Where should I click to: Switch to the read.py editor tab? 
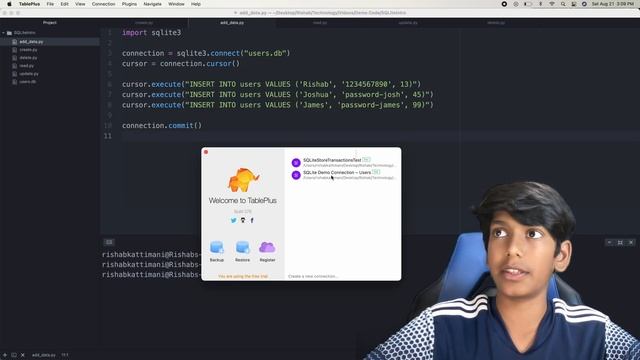[320, 23]
